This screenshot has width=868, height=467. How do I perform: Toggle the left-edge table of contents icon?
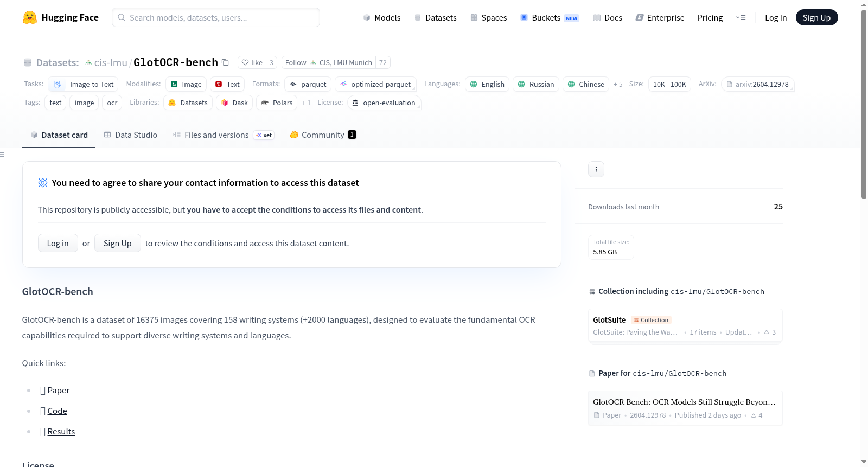(2, 155)
